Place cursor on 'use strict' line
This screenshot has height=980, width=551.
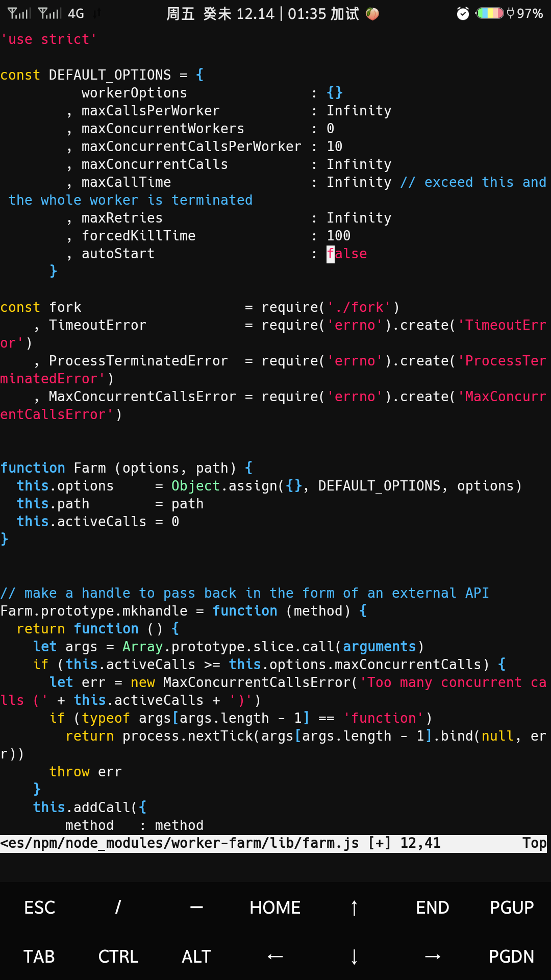pyautogui.click(x=49, y=39)
